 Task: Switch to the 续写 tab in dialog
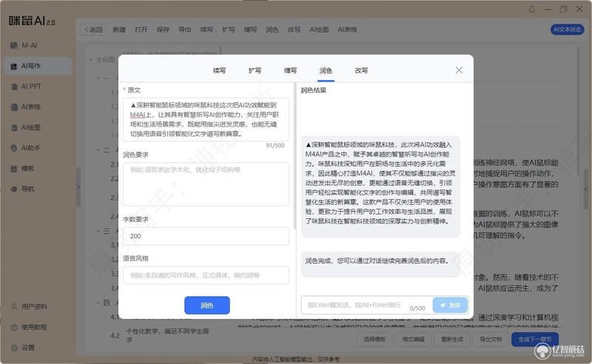pyautogui.click(x=219, y=70)
